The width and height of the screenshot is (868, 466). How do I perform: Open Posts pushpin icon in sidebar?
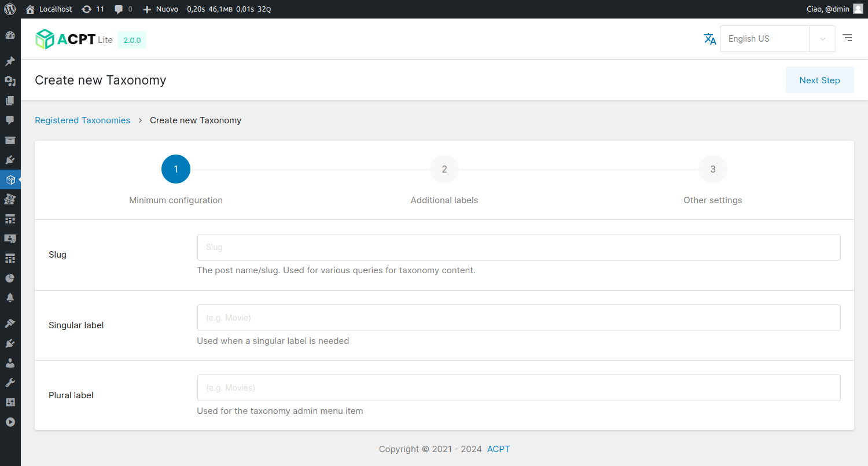click(10, 61)
